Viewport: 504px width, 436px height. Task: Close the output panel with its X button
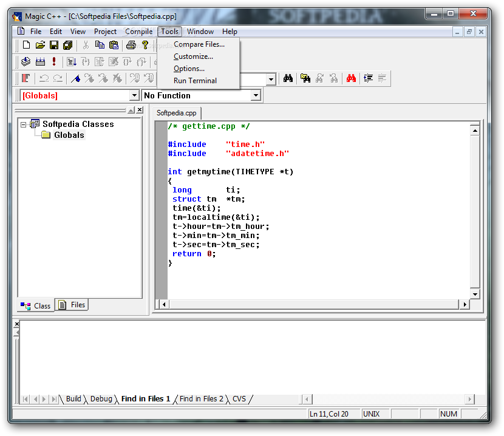click(x=17, y=324)
